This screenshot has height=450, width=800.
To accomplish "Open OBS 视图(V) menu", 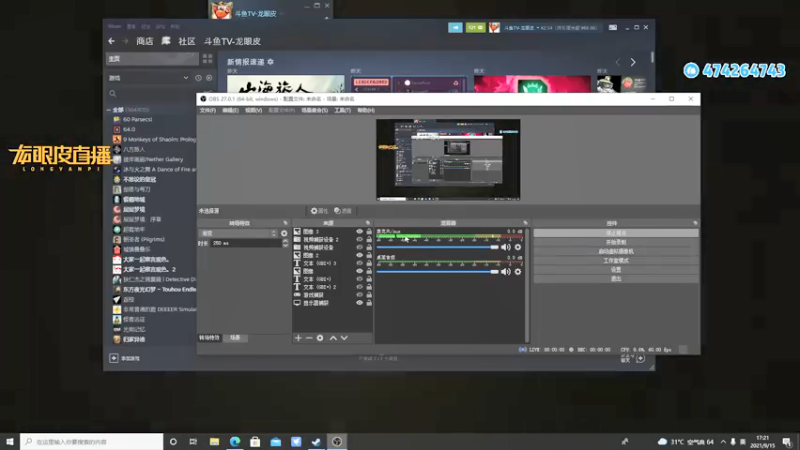I will point(253,110).
